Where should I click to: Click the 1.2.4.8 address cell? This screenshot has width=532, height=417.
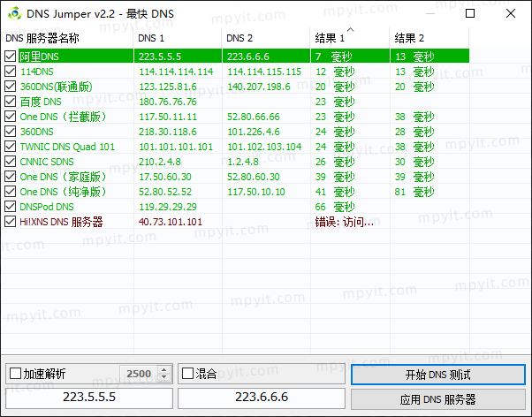(242, 162)
